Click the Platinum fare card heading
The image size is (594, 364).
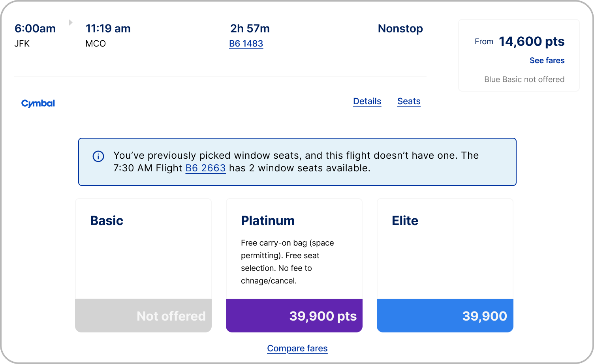tap(268, 221)
